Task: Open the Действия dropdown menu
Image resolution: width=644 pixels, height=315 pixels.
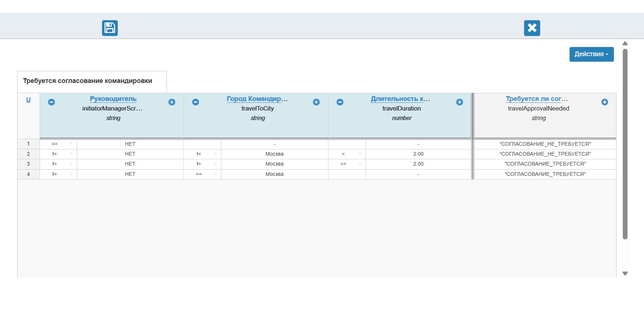Action: [592, 54]
